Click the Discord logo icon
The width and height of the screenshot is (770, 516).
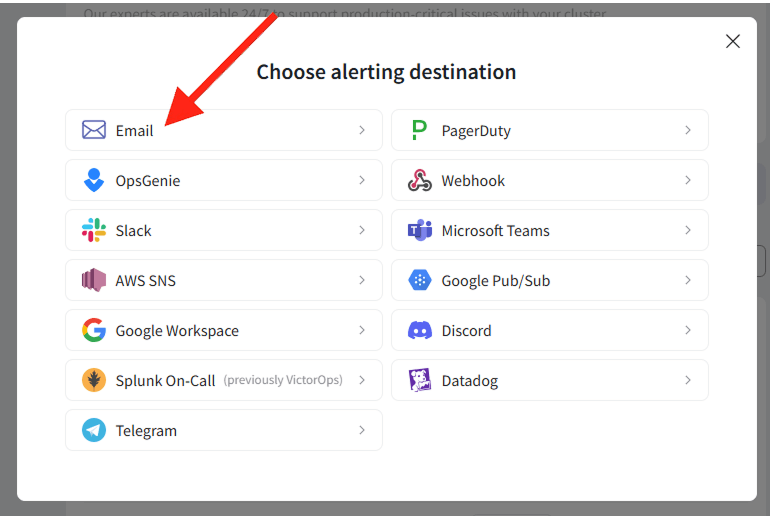(x=420, y=330)
